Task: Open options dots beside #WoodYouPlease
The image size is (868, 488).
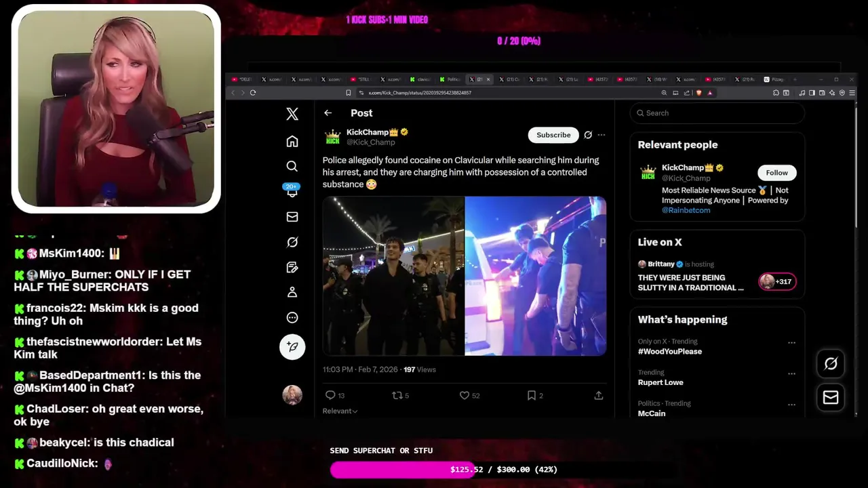Action: coord(791,343)
